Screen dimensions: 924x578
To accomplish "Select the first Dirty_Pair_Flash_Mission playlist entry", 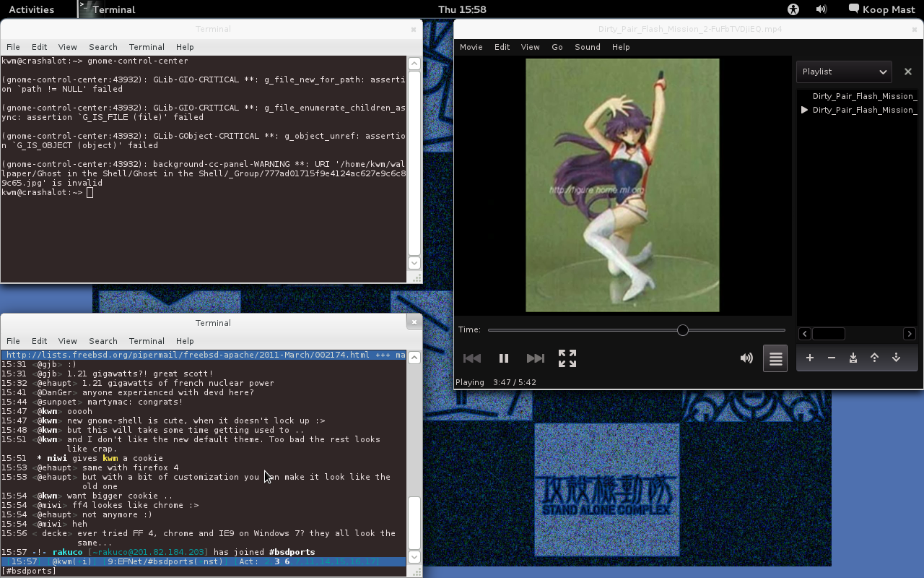I will [858, 96].
